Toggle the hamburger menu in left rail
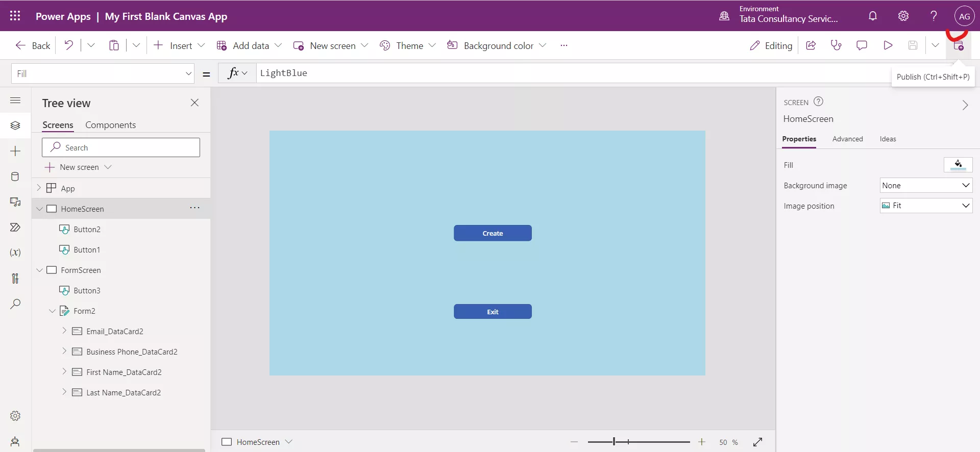 tap(15, 101)
